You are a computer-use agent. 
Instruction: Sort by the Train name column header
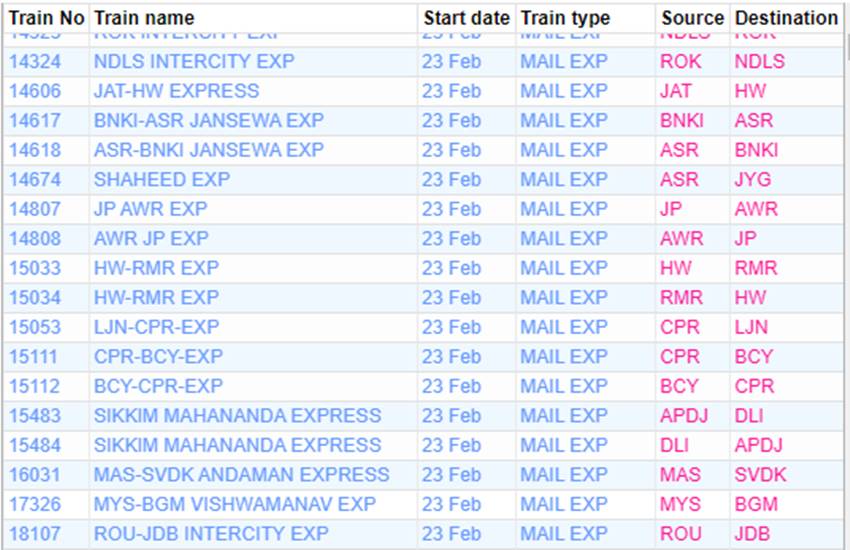(x=144, y=18)
